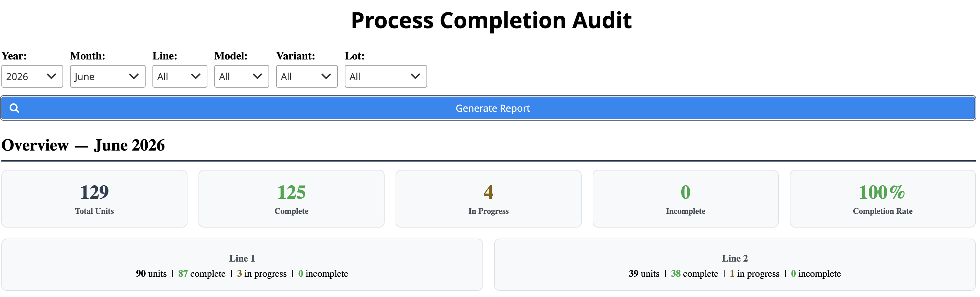980x297 pixels.
Task: Select the 125 Complete card
Action: [x=292, y=199]
